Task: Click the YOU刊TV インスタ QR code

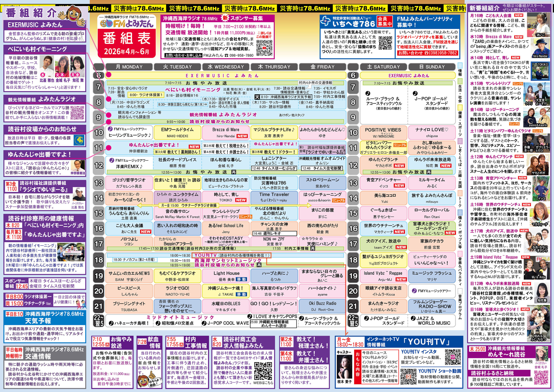Action: pyautogui.click(x=453, y=357)
